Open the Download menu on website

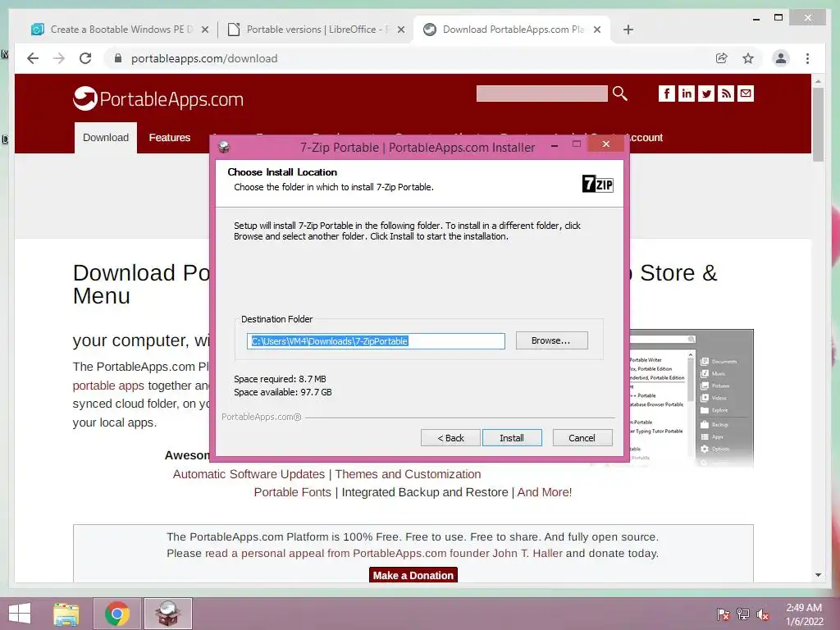click(x=106, y=138)
